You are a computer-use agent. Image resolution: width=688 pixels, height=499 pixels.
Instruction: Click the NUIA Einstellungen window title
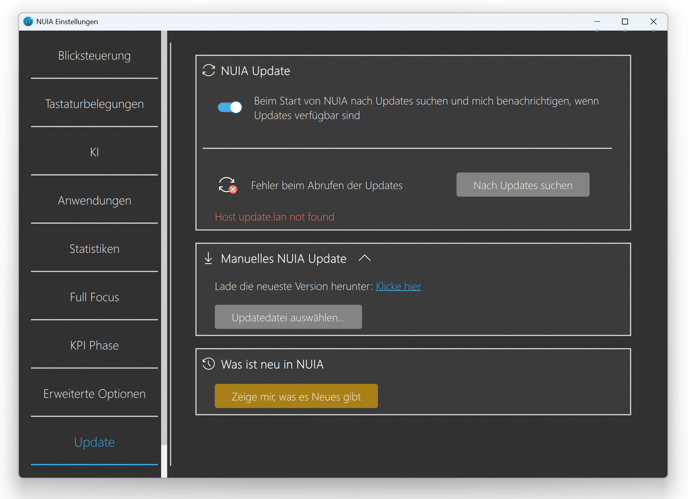67,22
